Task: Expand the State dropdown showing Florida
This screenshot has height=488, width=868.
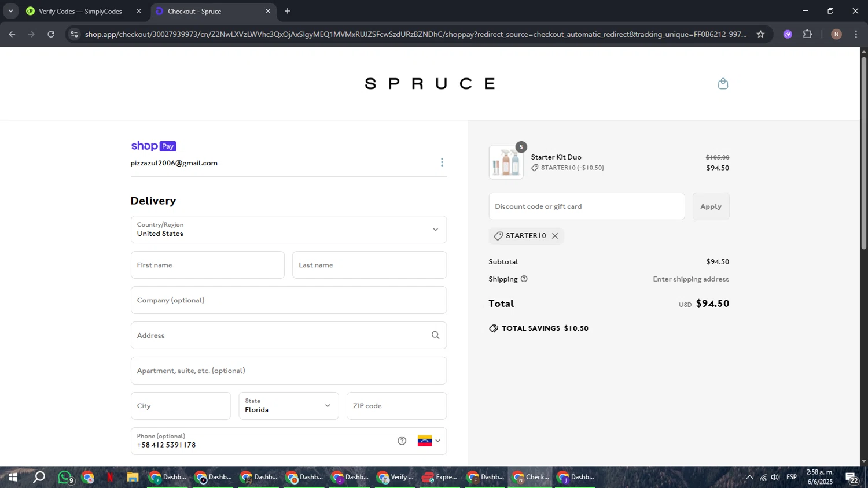Action: coord(289,406)
